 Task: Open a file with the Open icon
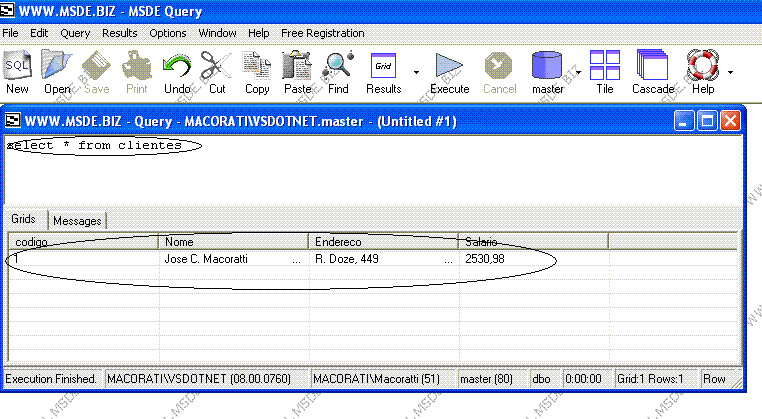point(57,72)
